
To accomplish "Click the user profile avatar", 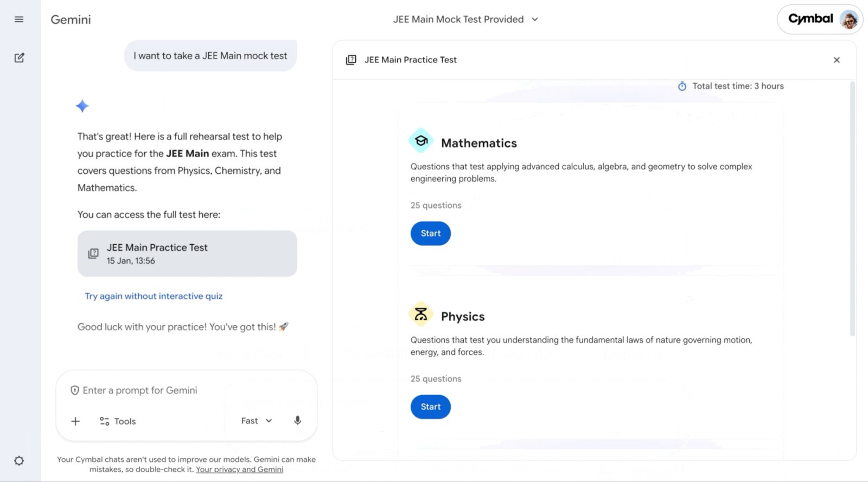I will 848,20.
